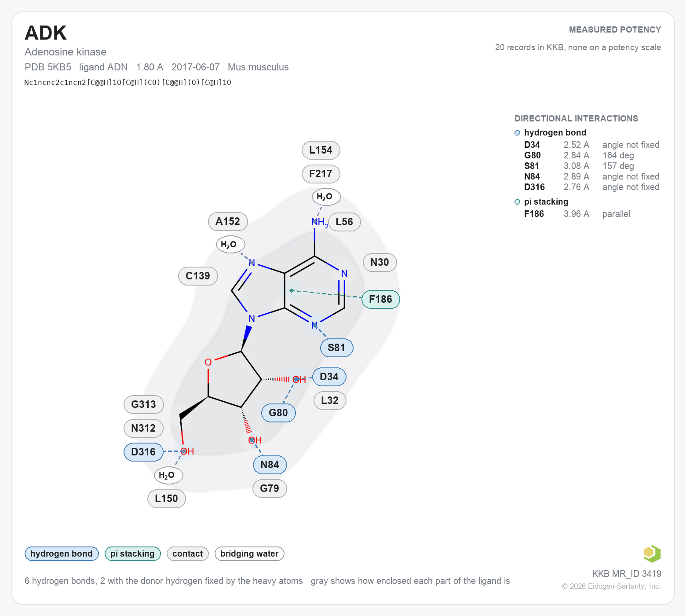The image size is (686, 616).
Task: Click the green hexagon logo icon
Action: pos(652,554)
